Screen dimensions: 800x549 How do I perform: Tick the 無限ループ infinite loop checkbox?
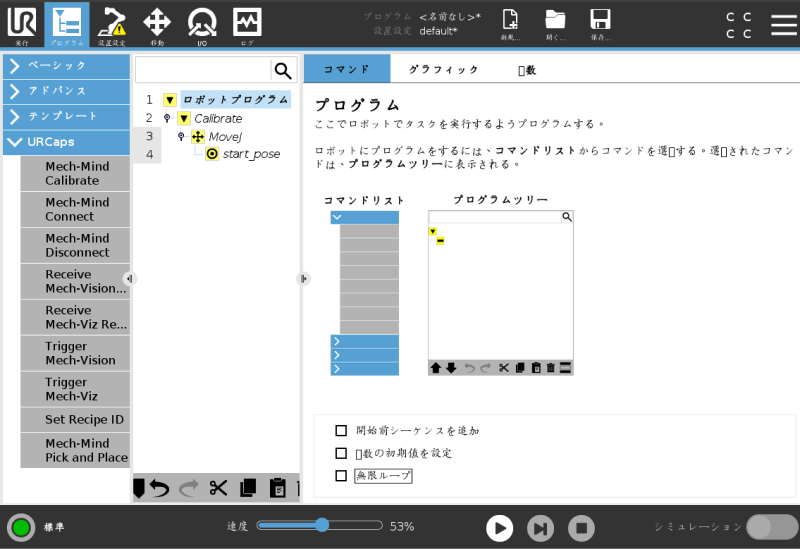pos(341,476)
